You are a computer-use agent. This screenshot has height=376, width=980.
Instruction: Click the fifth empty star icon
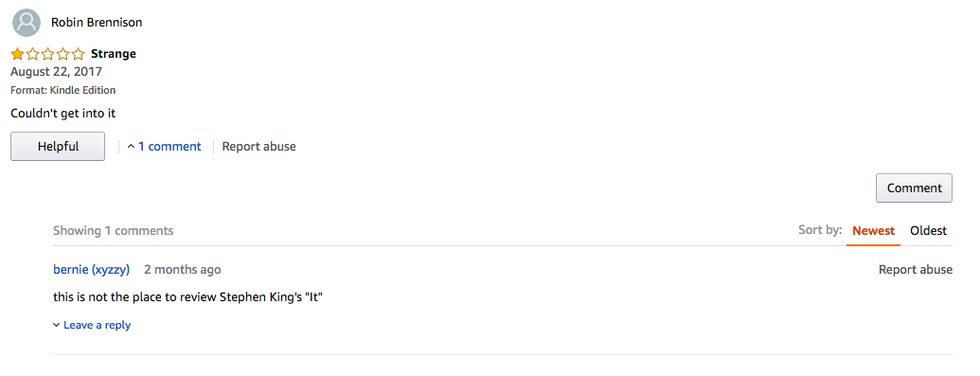79,54
